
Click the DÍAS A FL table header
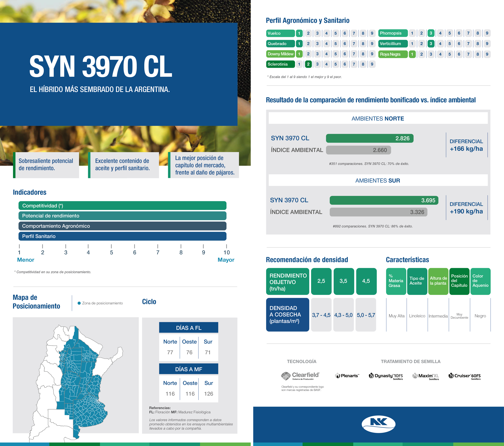[x=189, y=328]
